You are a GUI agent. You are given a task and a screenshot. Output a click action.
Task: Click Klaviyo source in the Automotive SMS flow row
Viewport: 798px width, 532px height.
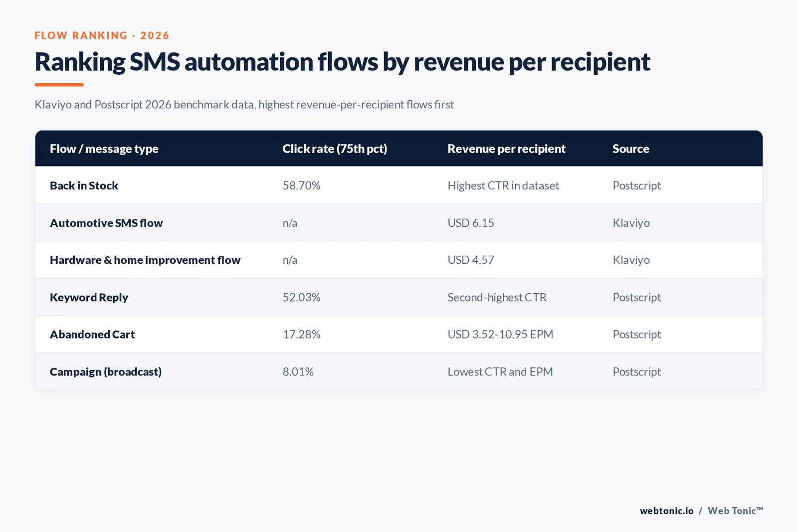coord(631,223)
